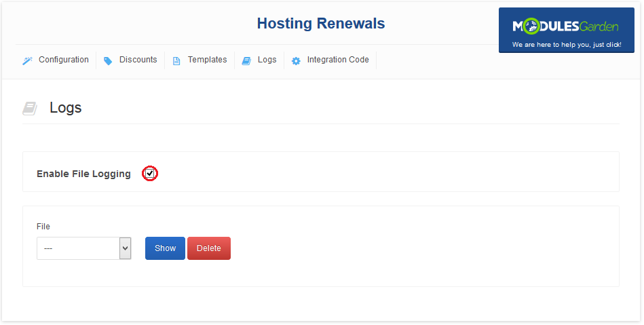Click the Enable File Logging label
The height and width of the screenshot is (325, 644).
83,174
